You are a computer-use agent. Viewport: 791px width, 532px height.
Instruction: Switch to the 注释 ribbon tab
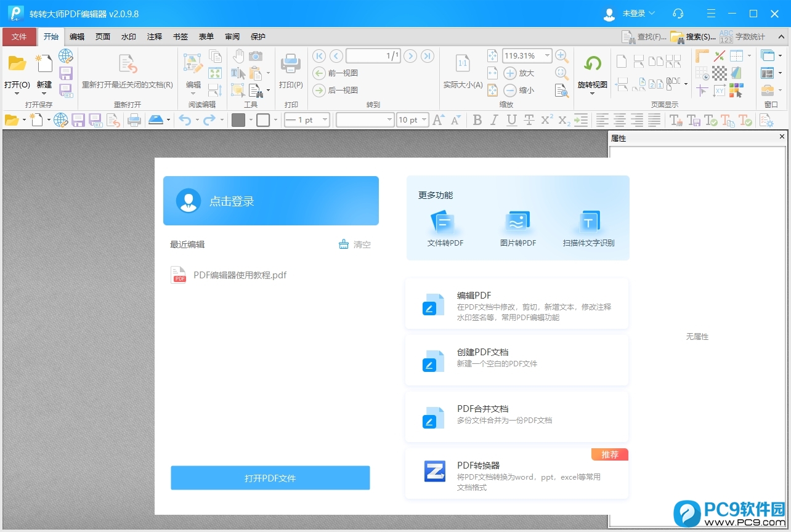pos(155,37)
